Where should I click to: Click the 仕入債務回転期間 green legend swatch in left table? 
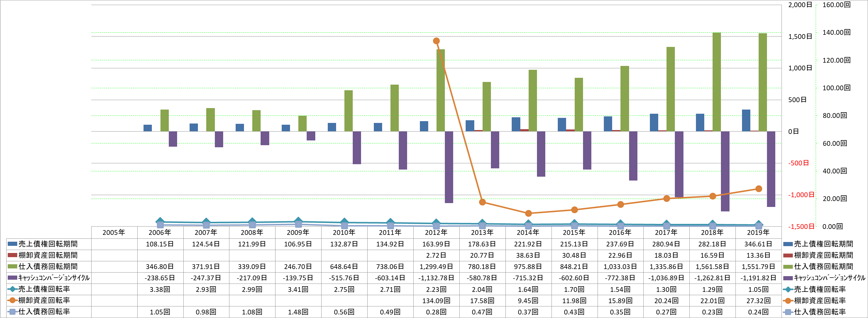pyautogui.click(x=12, y=267)
